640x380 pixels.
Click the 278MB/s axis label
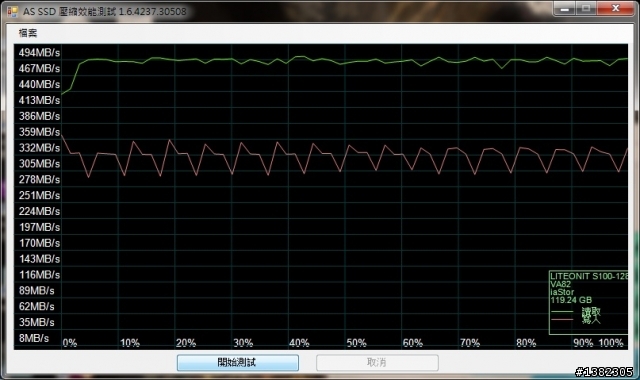[x=39, y=180]
